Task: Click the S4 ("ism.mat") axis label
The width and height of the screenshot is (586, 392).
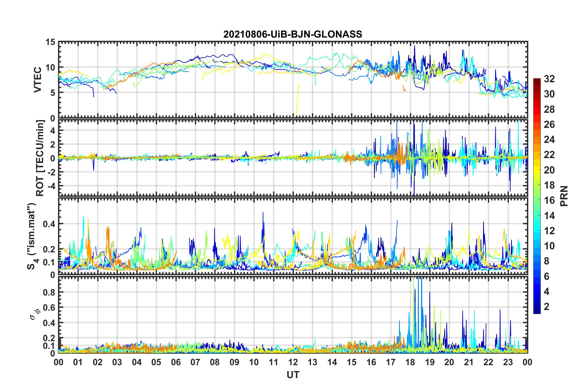Action: point(32,236)
